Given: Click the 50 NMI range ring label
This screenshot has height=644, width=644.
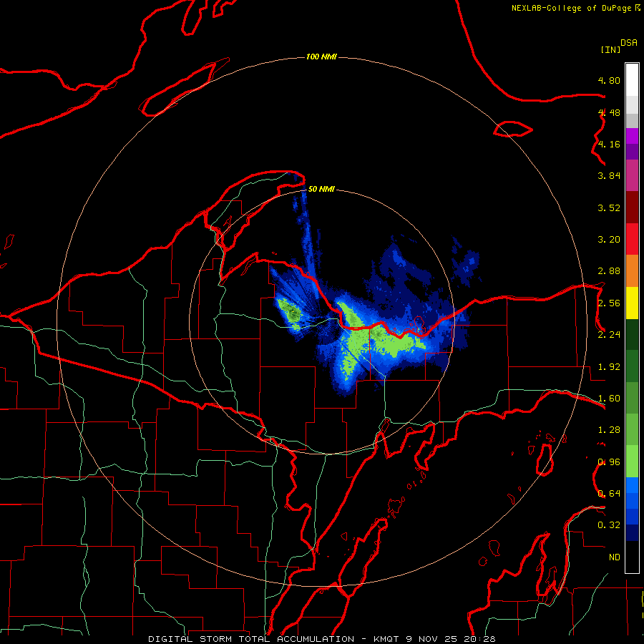Looking at the screenshot, I should (x=321, y=190).
